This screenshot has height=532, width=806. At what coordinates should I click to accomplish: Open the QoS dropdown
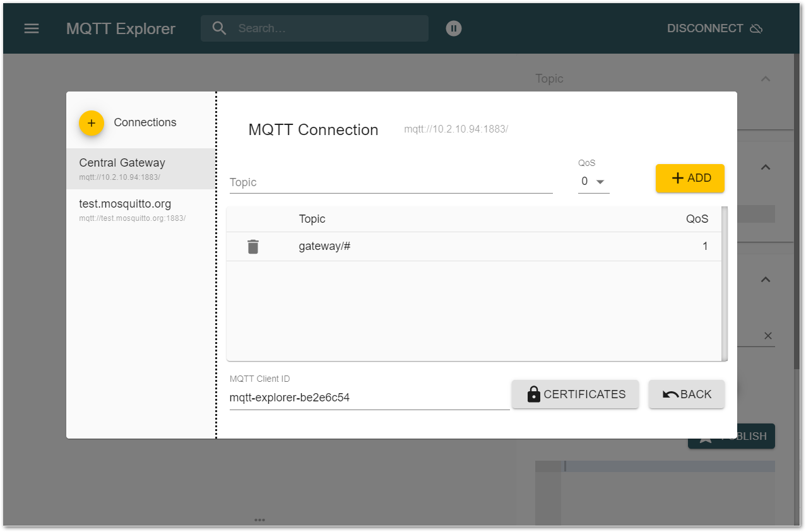[x=593, y=181]
